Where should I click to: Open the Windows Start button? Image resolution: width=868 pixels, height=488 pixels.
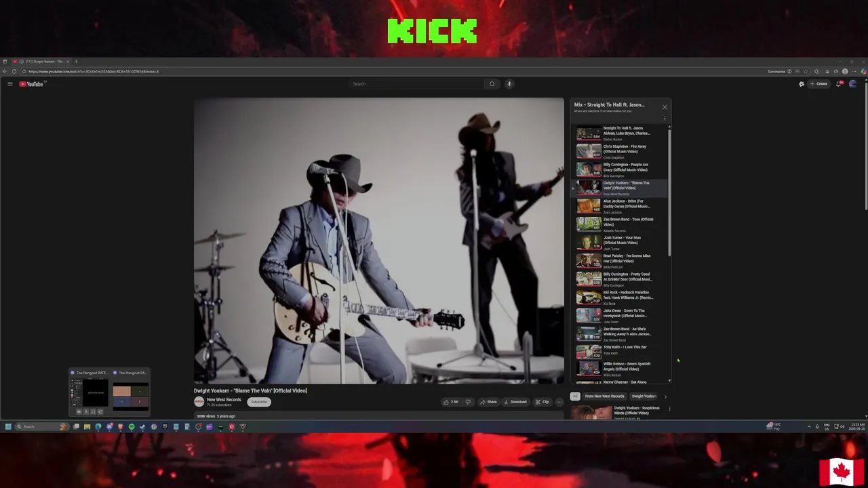coord(7,427)
